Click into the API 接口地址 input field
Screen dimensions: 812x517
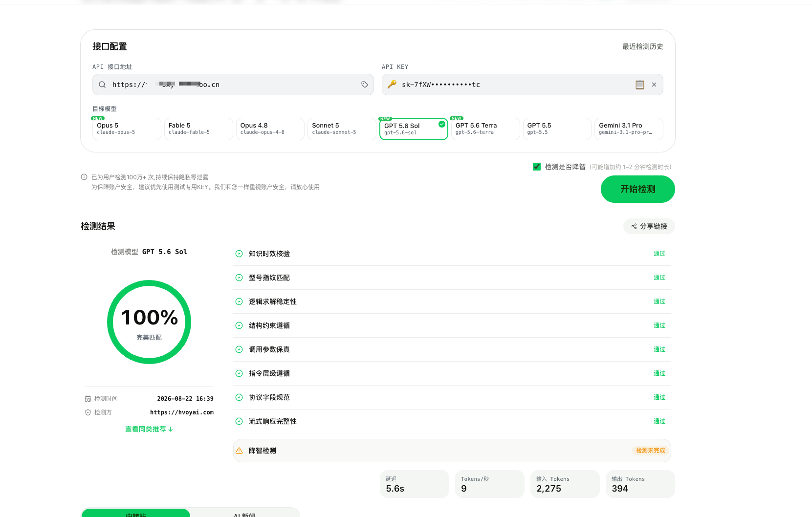[x=233, y=85]
